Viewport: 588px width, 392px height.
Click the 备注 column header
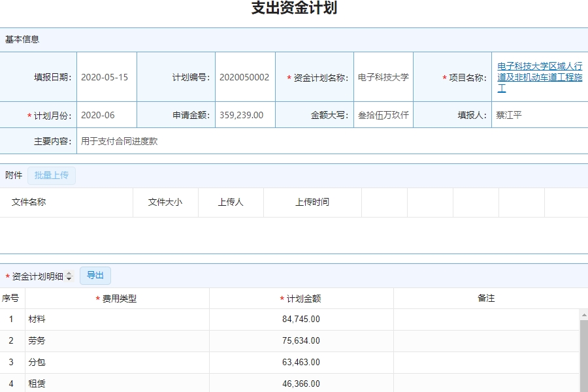[486, 298]
